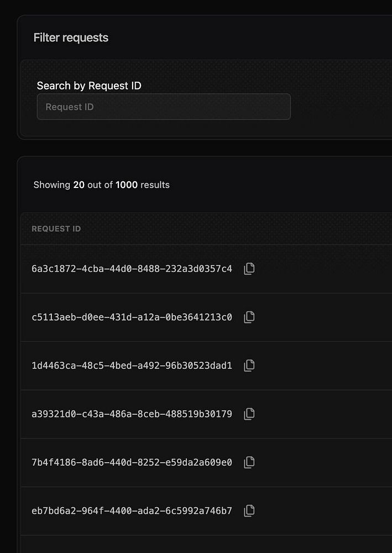This screenshot has height=553, width=392.
Task: Copy request ID starting with 7b4f4186
Action: pos(249,462)
